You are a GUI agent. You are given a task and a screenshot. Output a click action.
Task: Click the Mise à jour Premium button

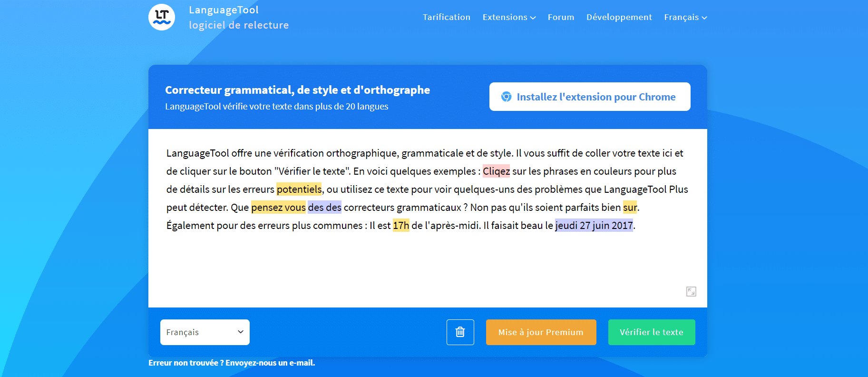[541, 332]
